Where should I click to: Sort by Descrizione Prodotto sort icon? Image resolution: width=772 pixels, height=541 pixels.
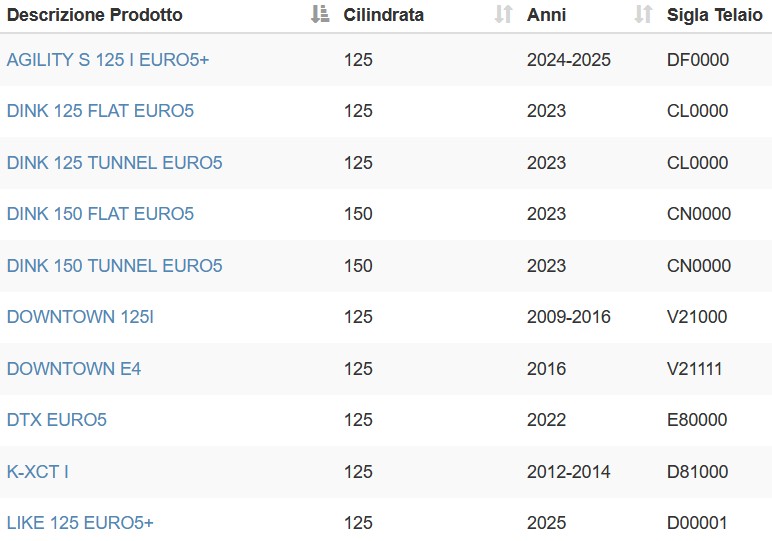320,15
